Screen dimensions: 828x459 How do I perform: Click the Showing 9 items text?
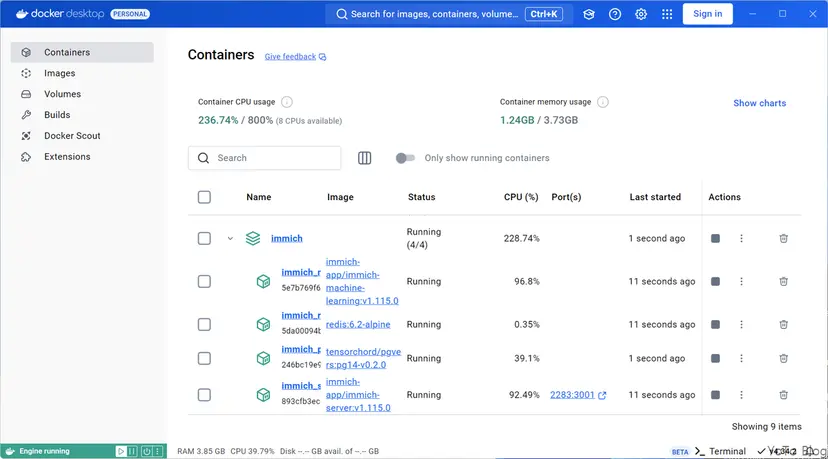[x=766, y=426]
